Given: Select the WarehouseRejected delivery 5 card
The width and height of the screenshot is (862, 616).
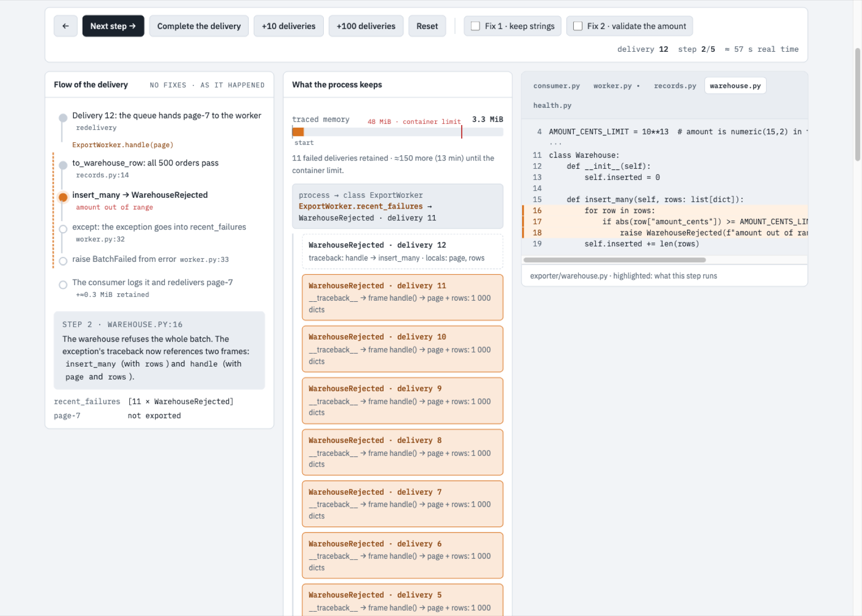Looking at the screenshot, I should click(402, 600).
